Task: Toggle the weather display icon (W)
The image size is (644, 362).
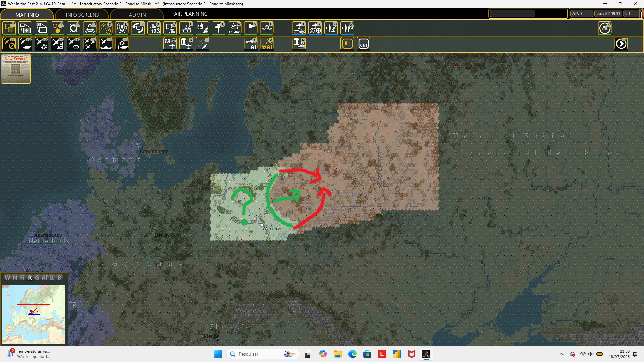Action: click(235, 28)
